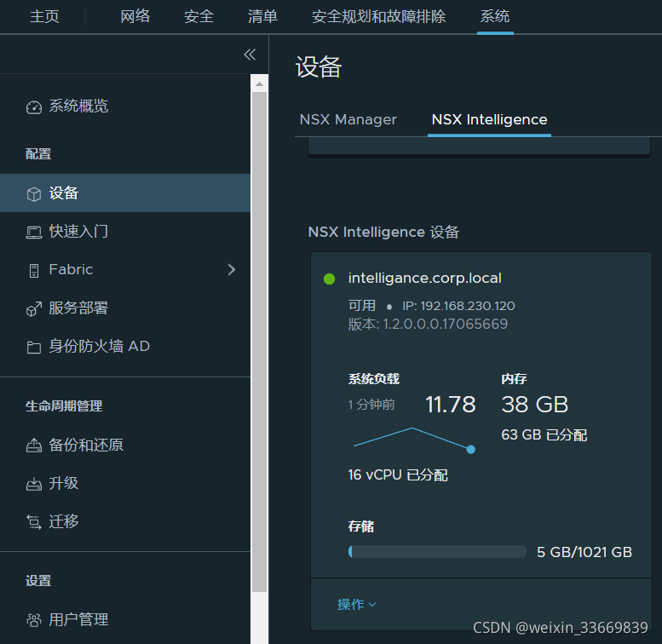The image size is (662, 644).
Task: Click the sidebar scrollbar up arrow
Action: pos(259,84)
